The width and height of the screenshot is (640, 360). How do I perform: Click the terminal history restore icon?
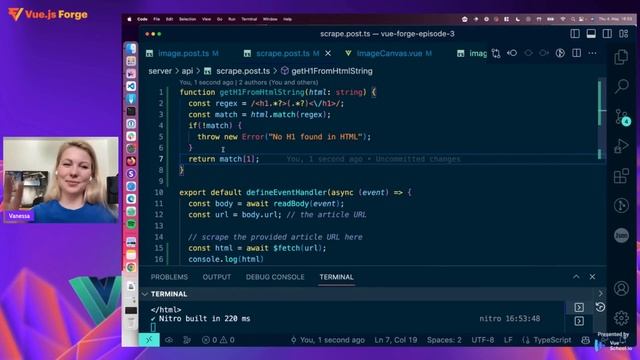(x=600, y=307)
